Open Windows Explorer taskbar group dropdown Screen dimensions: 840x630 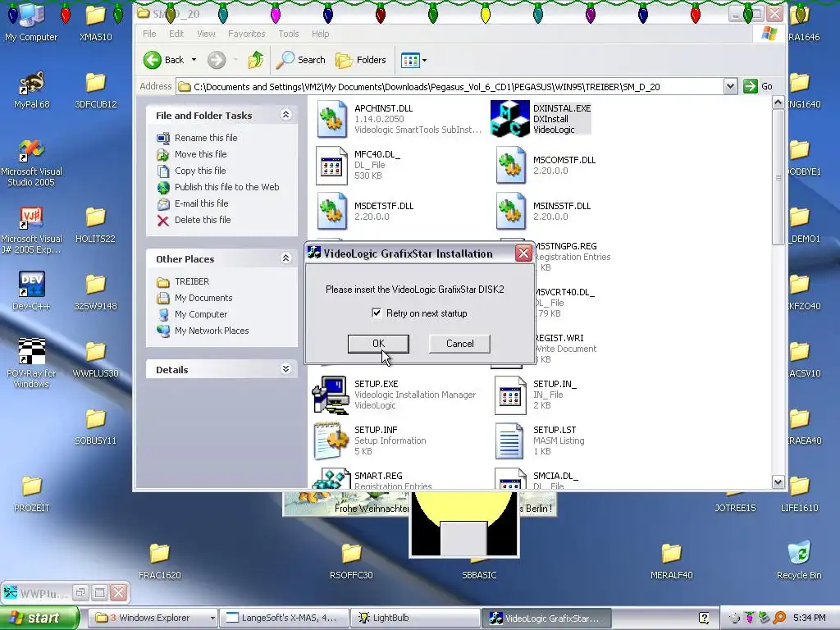tap(212, 618)
